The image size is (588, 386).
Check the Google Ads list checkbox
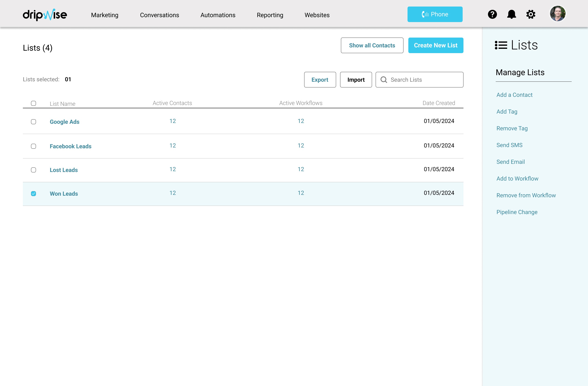[x=33, y=122]
